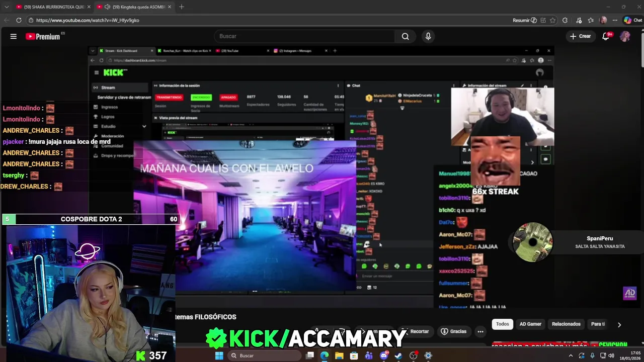Image resolution: width=644 pixels, height=362 pixels.
Task: Click the YouTube page vertical scrollbar
Action: coord(641,50)
